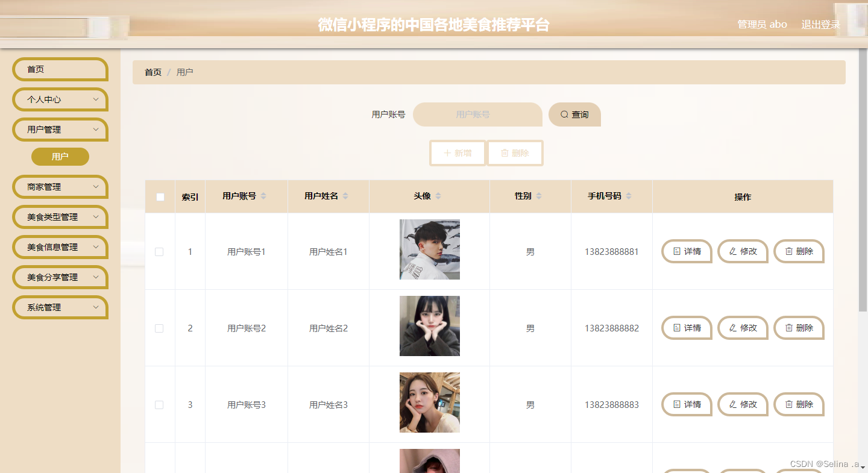Click the document icon in row 2 详情
The image size is (868, 473).
point(677,328)
